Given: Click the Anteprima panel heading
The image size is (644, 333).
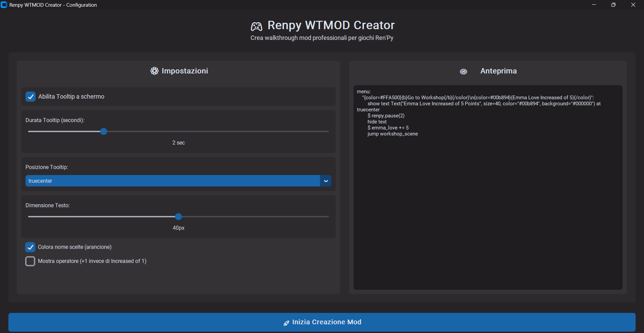Looking at the screenshot, I should click(x=498, y=71).
